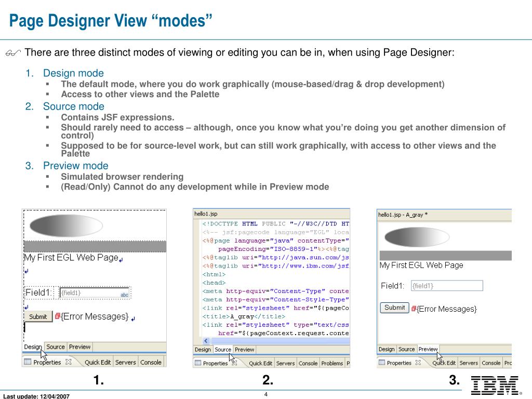The image size is (532, 399).
Task: Select the Properties tab label in screenshot 2
Action: pos(216,363)
